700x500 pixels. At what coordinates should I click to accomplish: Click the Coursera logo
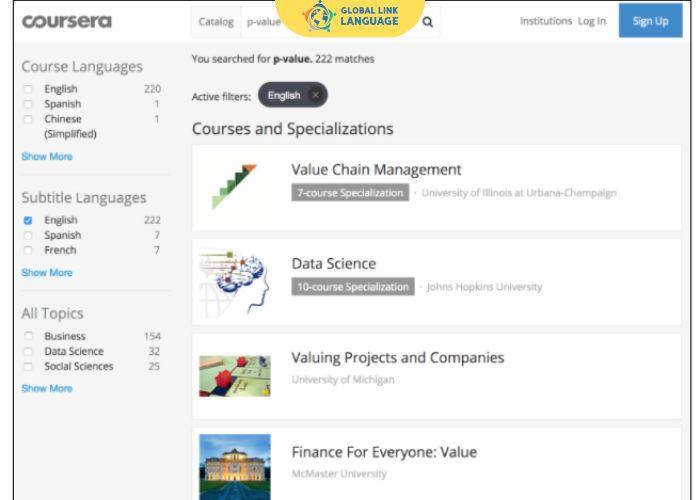click(67, 21)
